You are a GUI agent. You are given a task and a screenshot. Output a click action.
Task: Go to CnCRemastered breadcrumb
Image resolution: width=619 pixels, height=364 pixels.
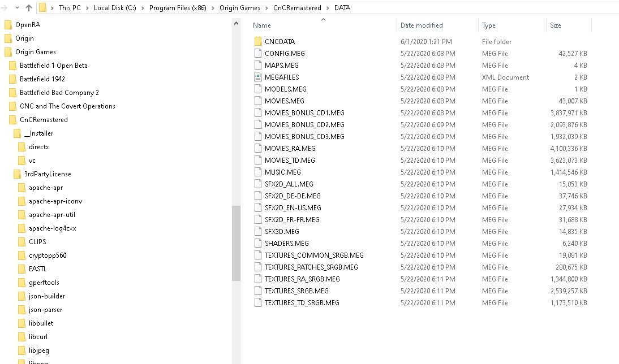(x=297, y=8)
